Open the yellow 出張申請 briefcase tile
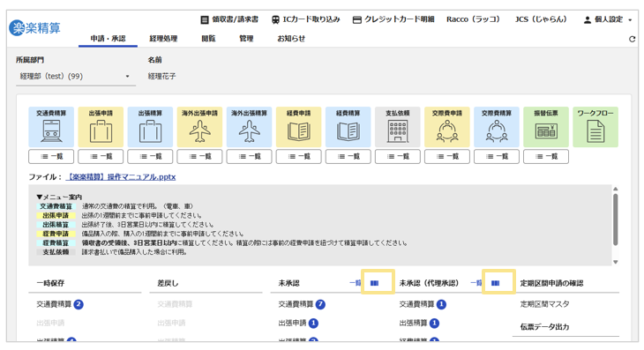The height and width of the screenshot is (350, 644). click(x=101, y=127)
